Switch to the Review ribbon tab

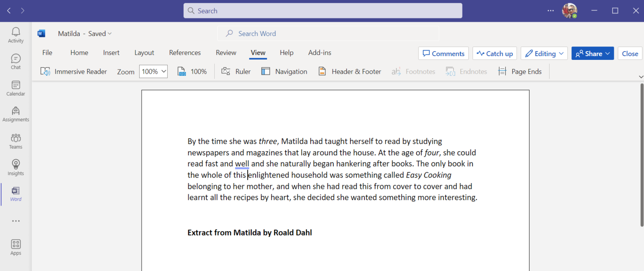coord(226,52)
